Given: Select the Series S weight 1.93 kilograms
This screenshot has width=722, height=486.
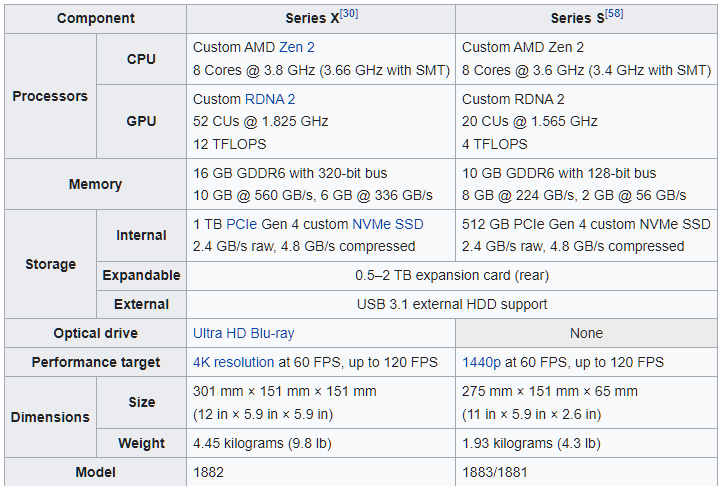Looking at the screenshot, I should click(x=507, y=444).
